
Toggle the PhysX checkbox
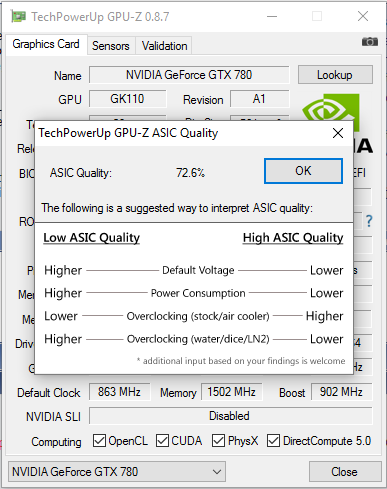point(218,440)
